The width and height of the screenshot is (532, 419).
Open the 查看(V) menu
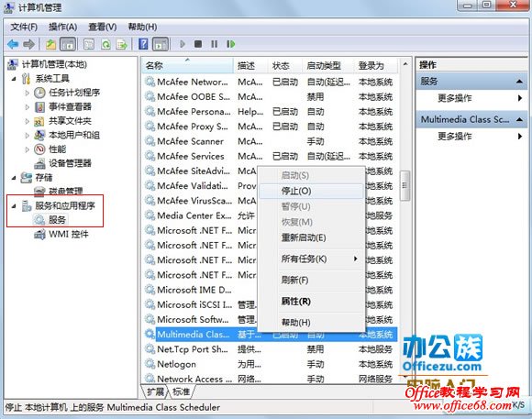pyautogui.click(x=103, y=27)
